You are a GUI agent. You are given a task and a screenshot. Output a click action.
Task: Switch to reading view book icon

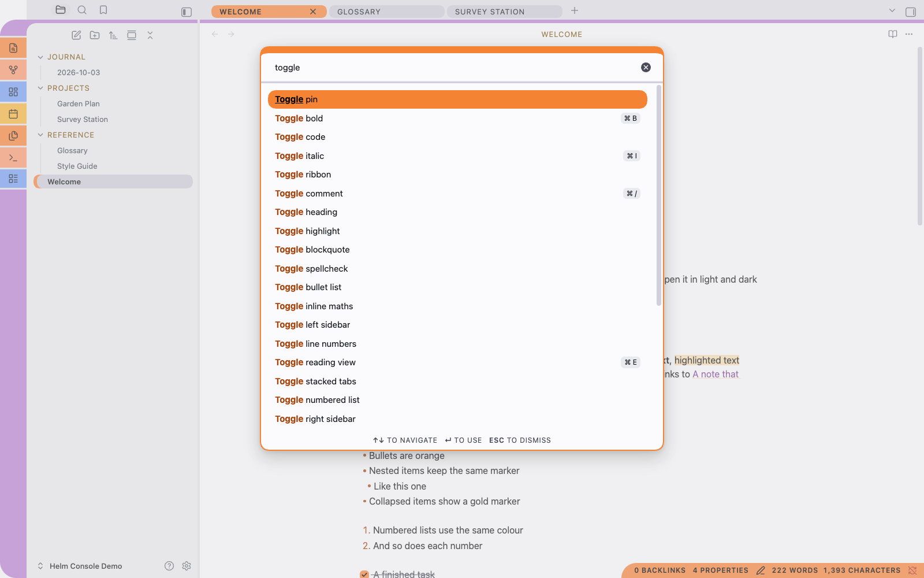pyautogui.click(x=893, y=34)
